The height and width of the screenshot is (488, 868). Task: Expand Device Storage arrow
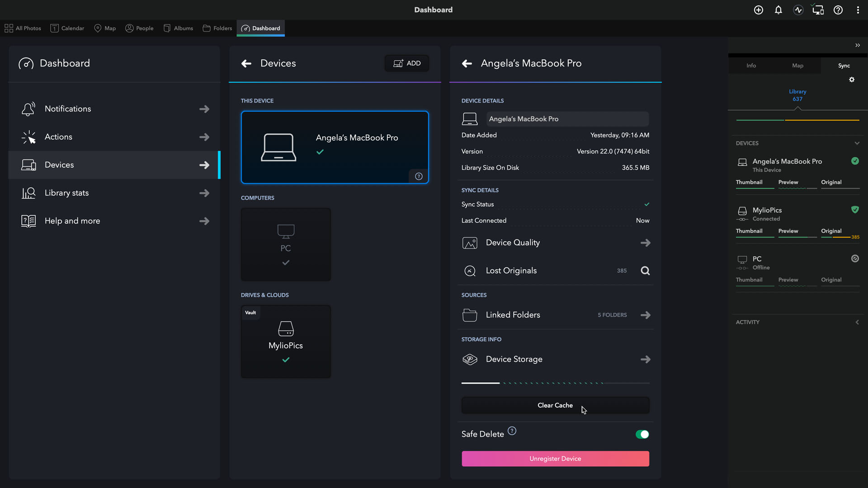coord(645,359)
